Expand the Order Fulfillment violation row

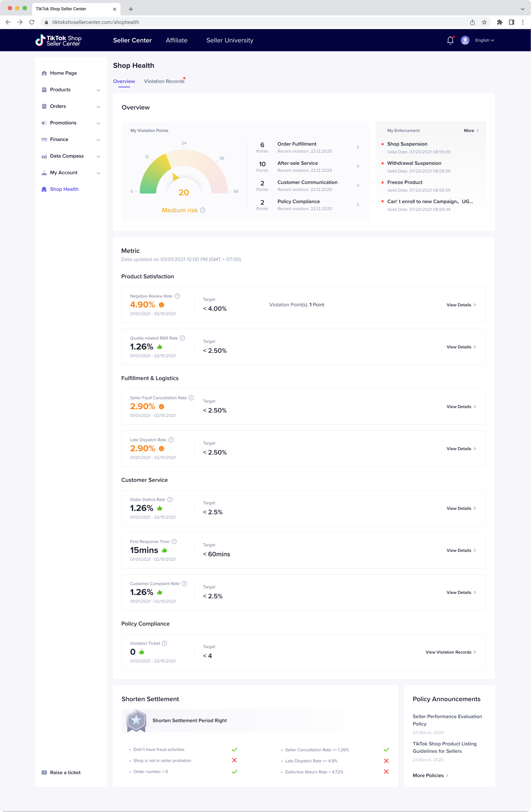(x=358, y=147)
